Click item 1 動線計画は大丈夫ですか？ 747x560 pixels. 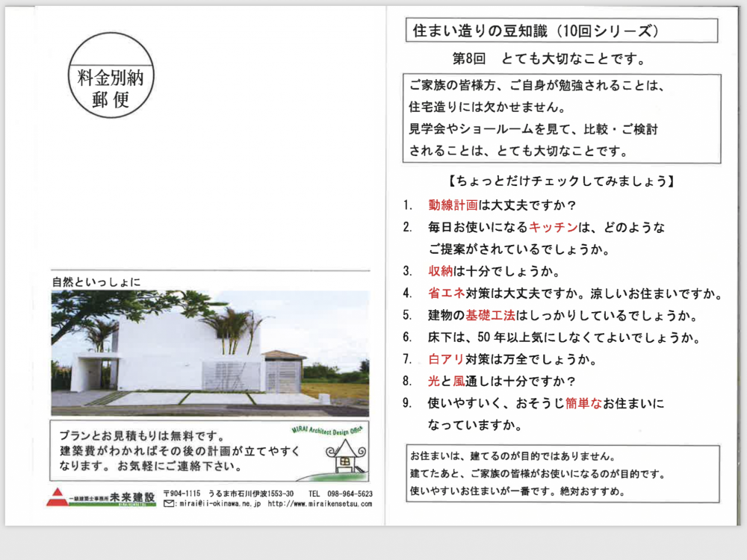[490, 205]
